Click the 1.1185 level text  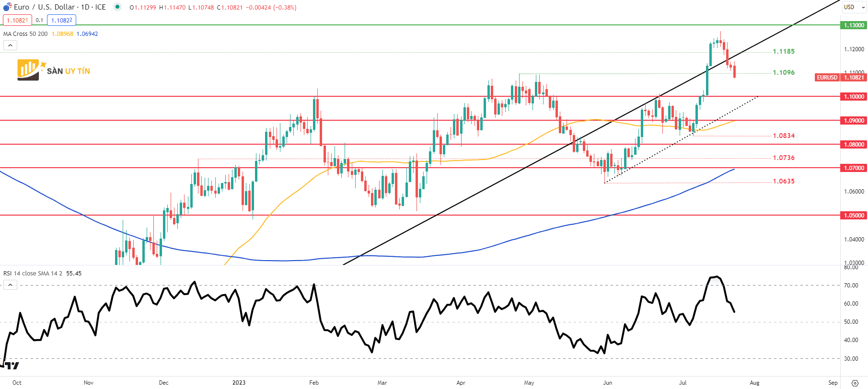coord(784,51)
